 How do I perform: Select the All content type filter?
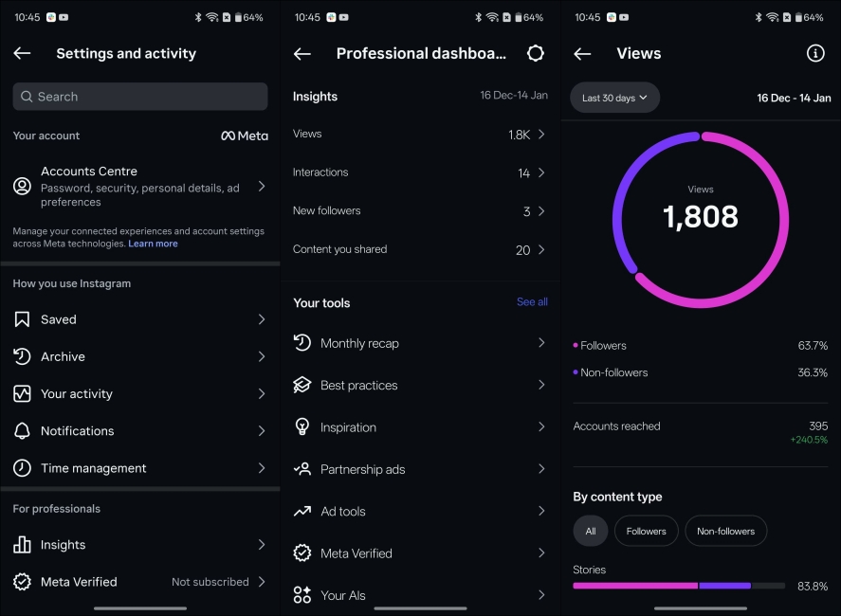pyautogui.click(x=590, y=531)
